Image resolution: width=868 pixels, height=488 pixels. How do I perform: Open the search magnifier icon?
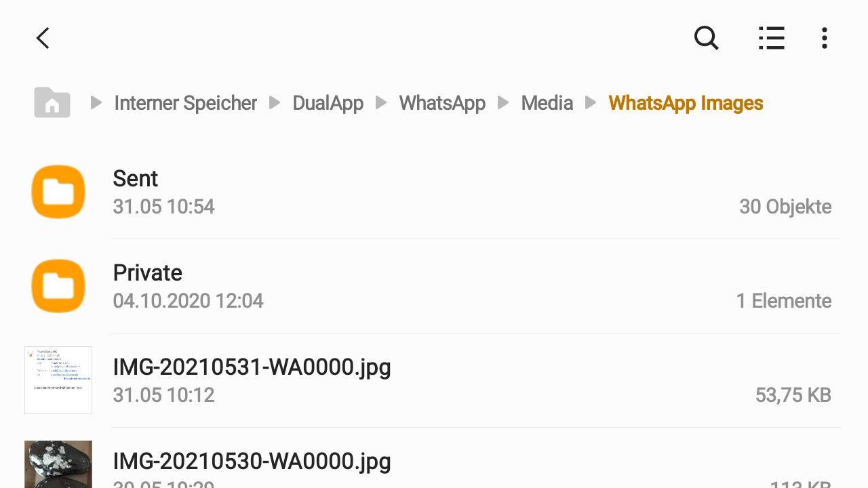(706, 38)
